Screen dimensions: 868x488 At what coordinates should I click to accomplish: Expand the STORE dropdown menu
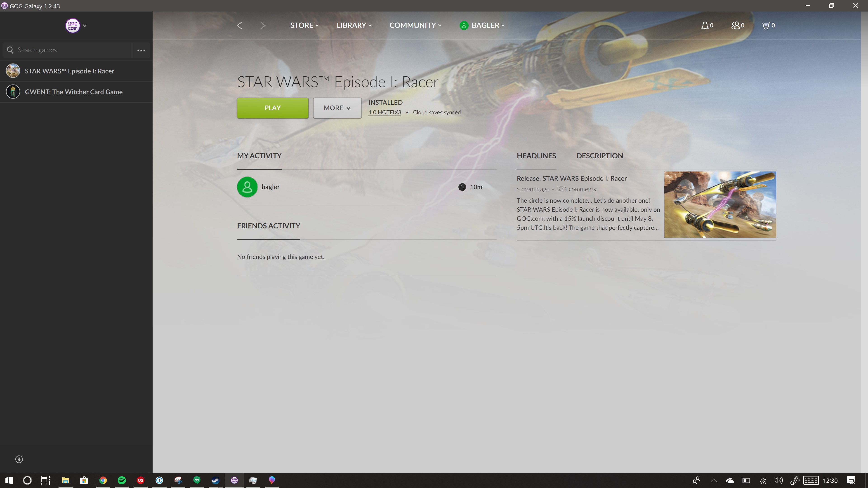(x=304, y=25)
